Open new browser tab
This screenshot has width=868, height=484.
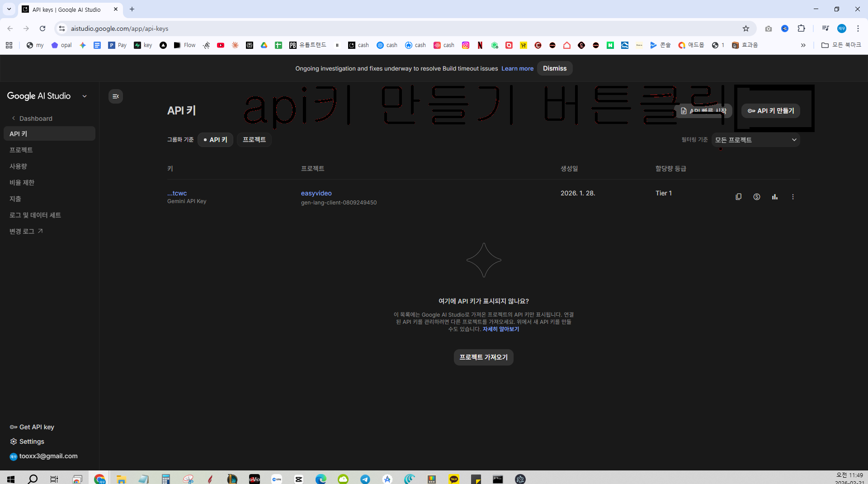(x=132, y=9)
